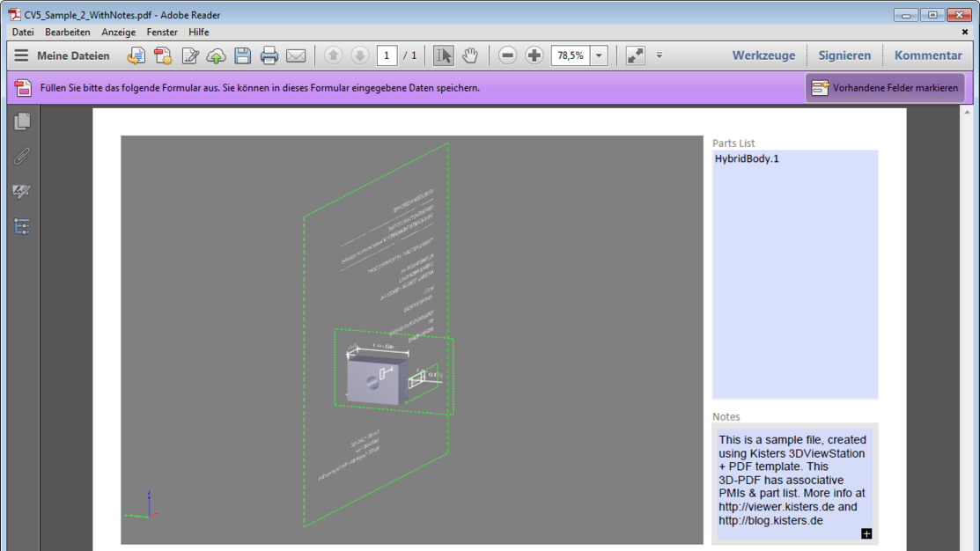Viewport: 980px width, 551px height.
Task: Zoom out with the minus button
Action: pyautogui.click(x=507, y=55)
